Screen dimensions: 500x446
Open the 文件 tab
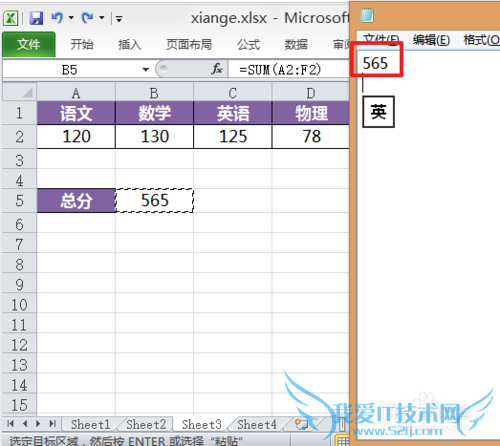point(29,44)
